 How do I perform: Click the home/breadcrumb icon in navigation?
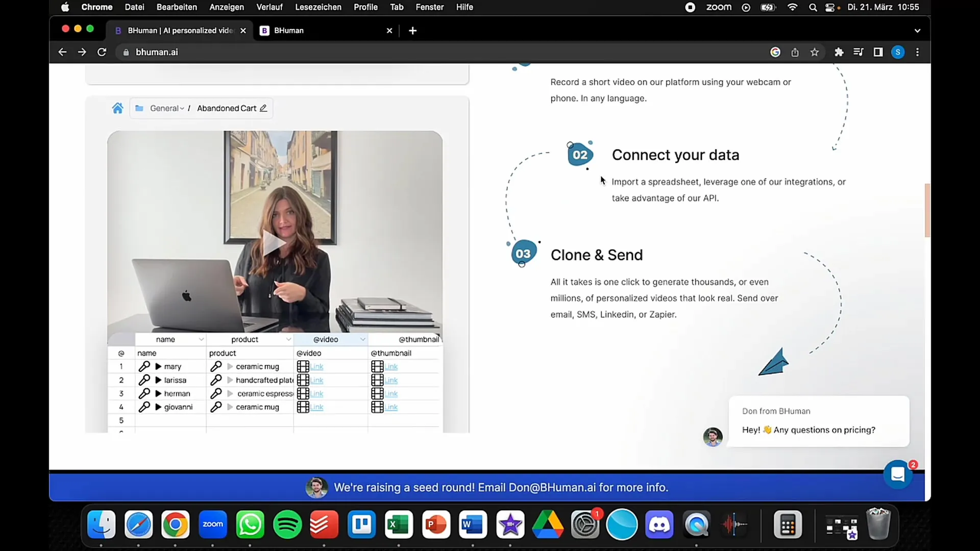[118, 108]
